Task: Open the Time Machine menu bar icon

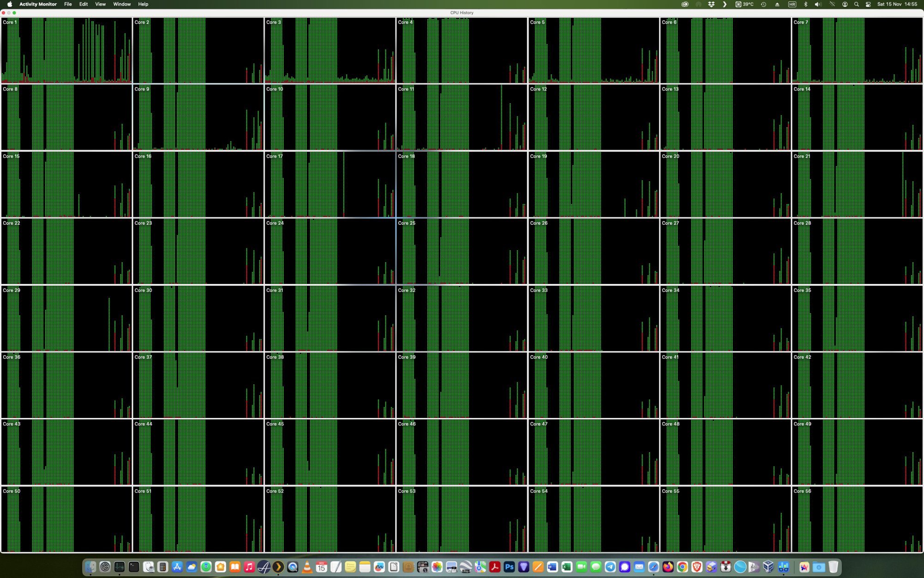Action: tap(764, 4)
